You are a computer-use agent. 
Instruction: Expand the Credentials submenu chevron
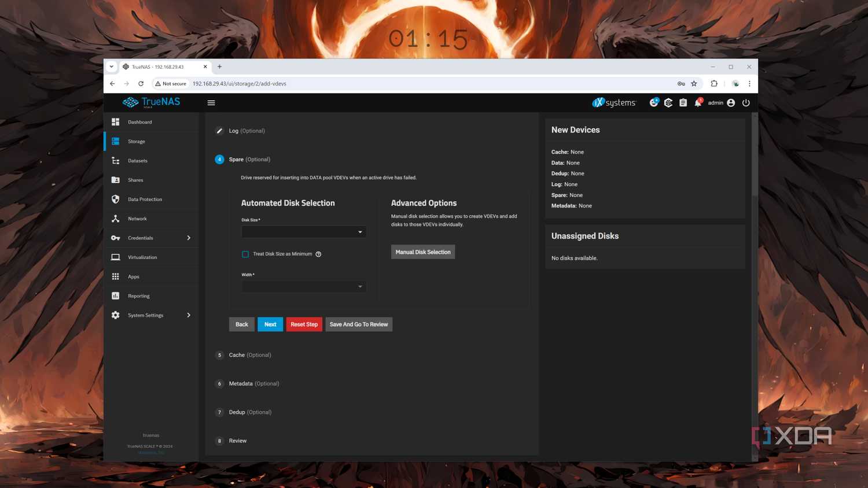pos(189,238)
